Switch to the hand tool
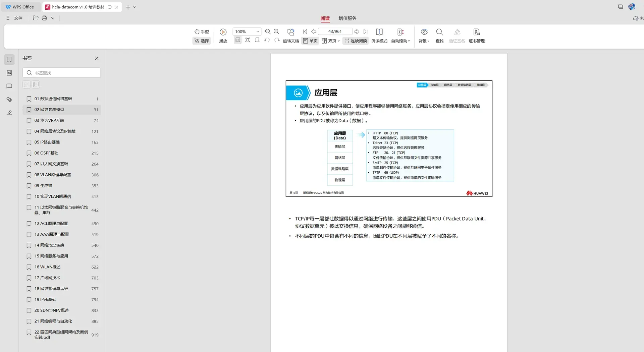Image resolution: width=644 pixels, height=352 pixels. coord(202,32)
